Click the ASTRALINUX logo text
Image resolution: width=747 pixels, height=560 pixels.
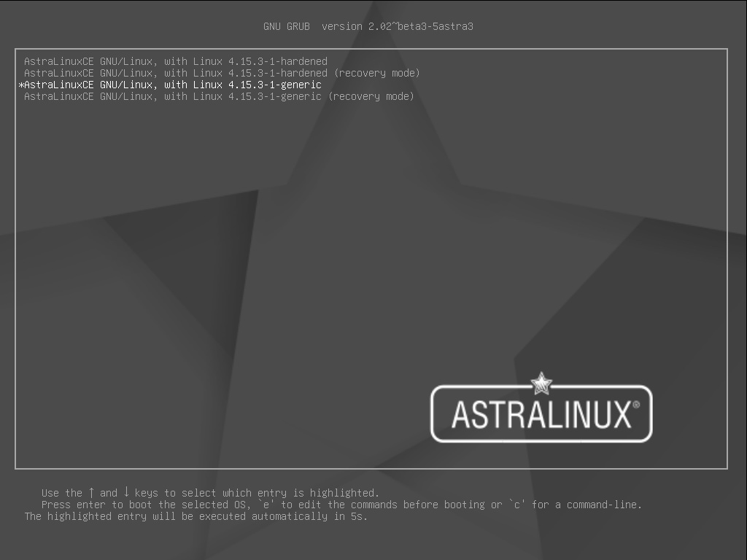(x=541, y=415)
